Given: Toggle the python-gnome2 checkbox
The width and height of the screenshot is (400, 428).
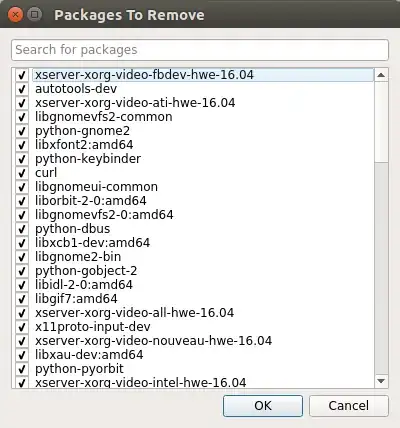Looking at the screenshot, I should point(22,131).
